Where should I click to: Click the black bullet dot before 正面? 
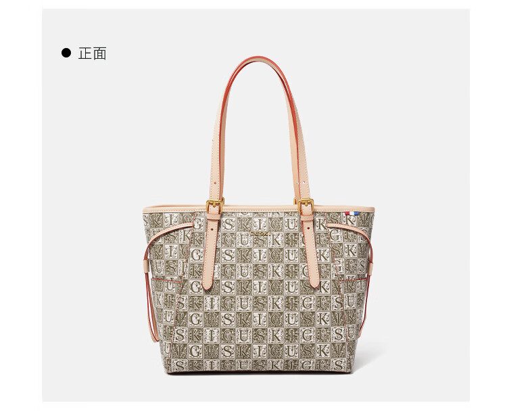tap(66, 53)
